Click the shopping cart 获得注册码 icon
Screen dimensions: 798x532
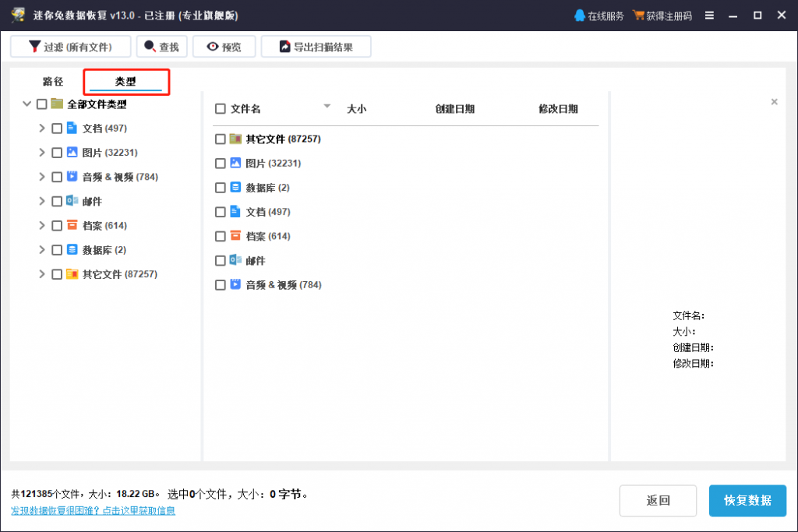click(638, 16)
